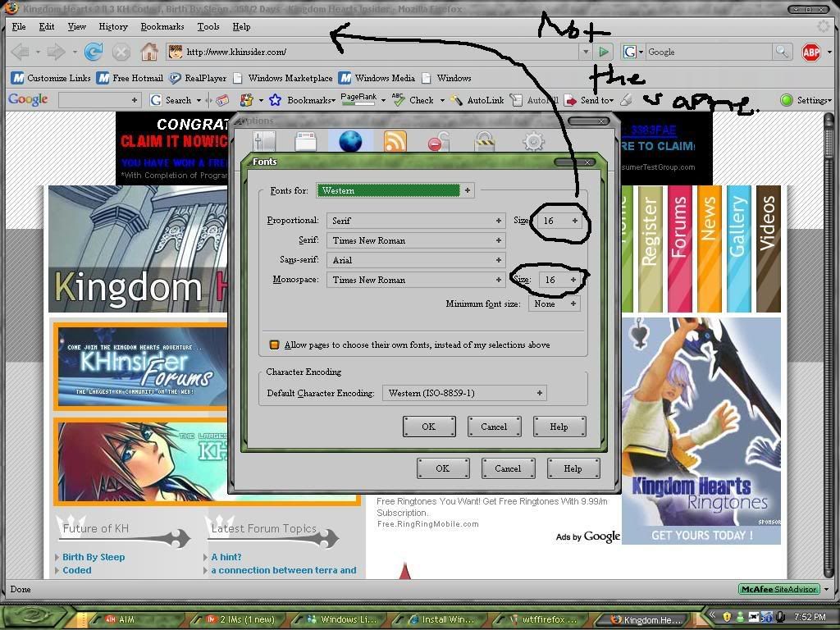Open the Security padlock icon in Options
The image size is (840, 630).
point(484,141)
